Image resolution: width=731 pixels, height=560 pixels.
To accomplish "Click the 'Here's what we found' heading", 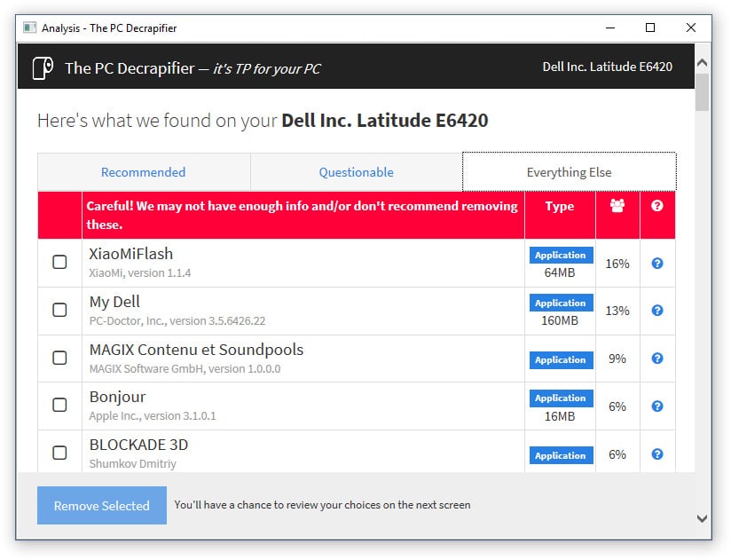I will pos(263,121).
